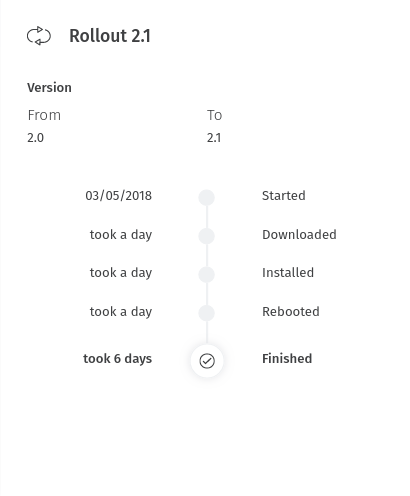Click the Finished step label
Image resolution: width=410 pixels, height=496 pixels.
pos(287,359)
